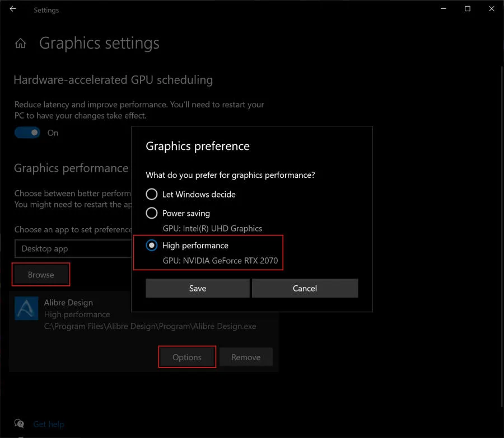Open the Desktop app dropdown
Screen dimensions: 504x438
pos(73,248)
